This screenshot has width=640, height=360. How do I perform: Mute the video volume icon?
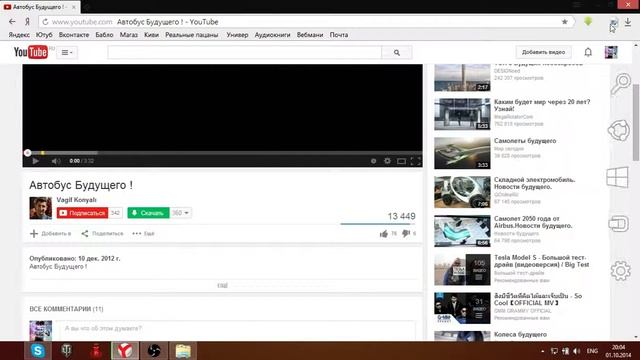(x=56, y=161)
